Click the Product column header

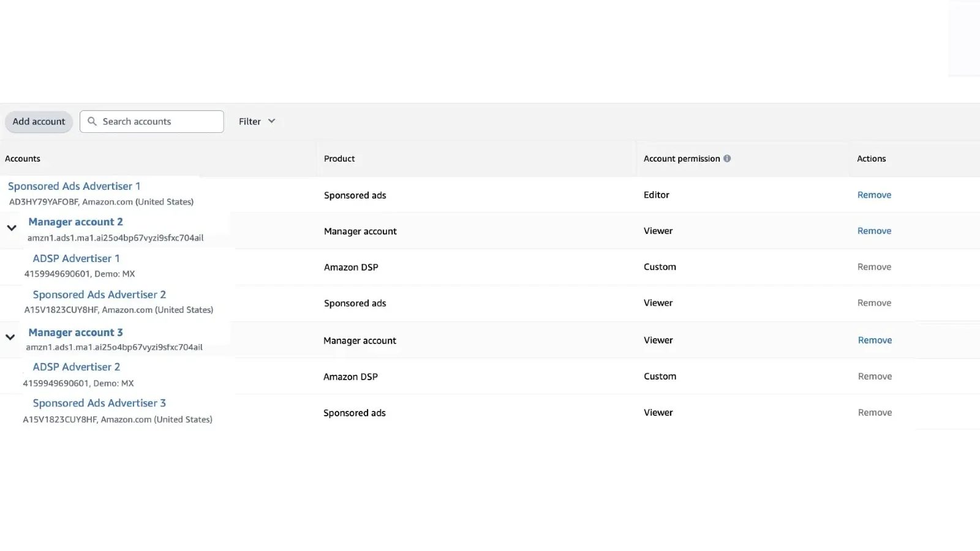pyautogui.click(x=339, y=158)
